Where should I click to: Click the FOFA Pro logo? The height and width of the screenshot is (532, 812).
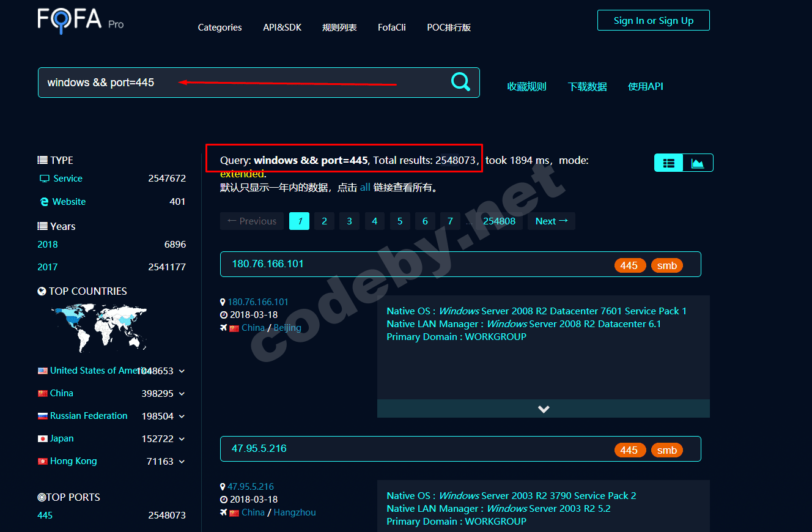click(x=80, y=20)
